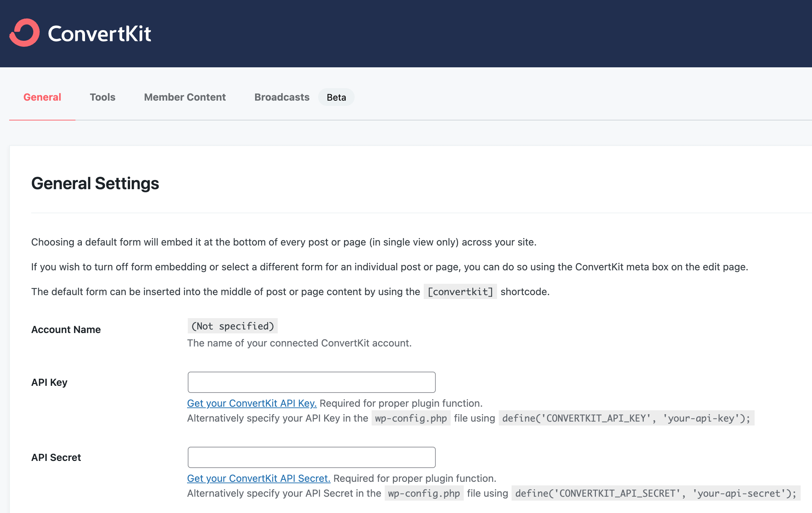The width and height of the screenshot is (812, 513).
Task: Open the Member Content tab
Action: point(185,97)
